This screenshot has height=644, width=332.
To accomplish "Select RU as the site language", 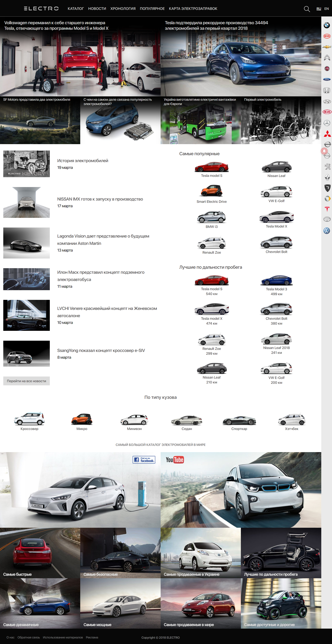I will [319, 8].
